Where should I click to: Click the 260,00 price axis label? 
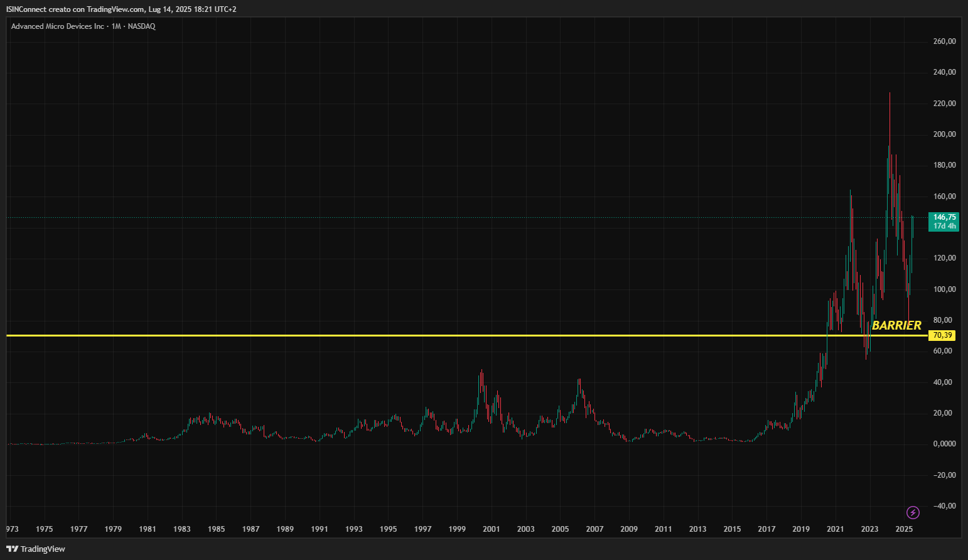coord(944,41)
